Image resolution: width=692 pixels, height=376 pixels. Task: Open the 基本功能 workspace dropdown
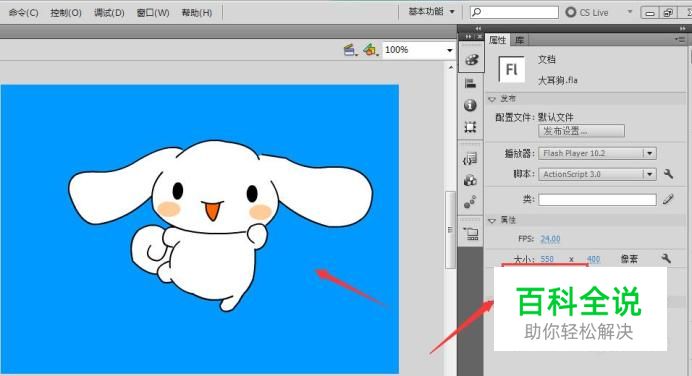click(x=431, y=12)
